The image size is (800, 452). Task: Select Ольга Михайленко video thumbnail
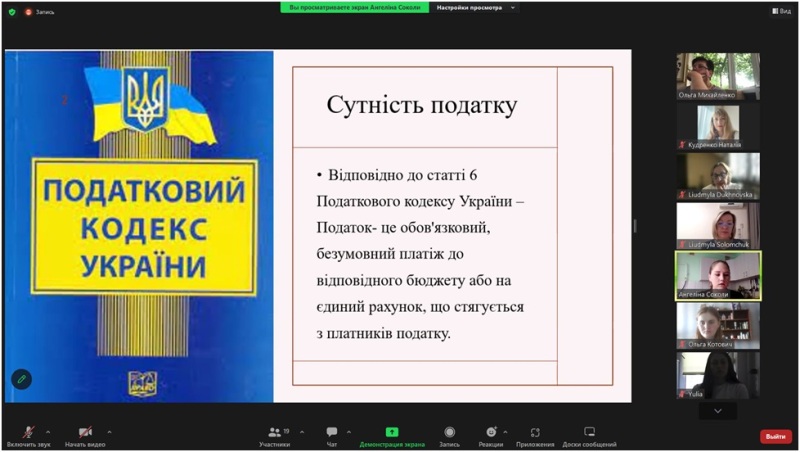(x=718, y=76)
